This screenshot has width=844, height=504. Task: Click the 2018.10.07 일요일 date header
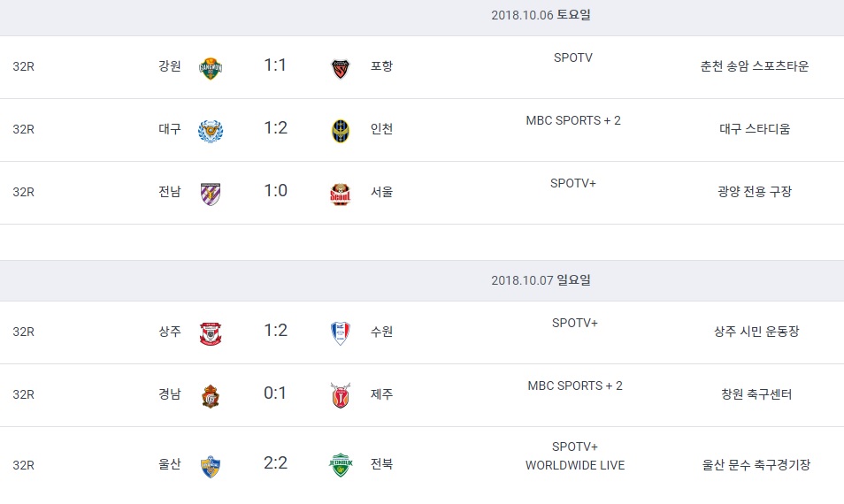tap(541, 280)
